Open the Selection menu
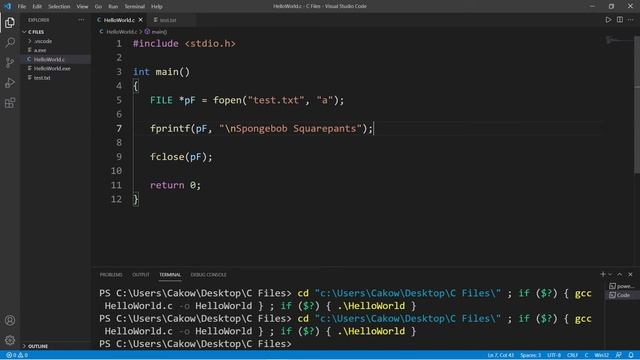640x360 pixels. [x=59, y=7]
